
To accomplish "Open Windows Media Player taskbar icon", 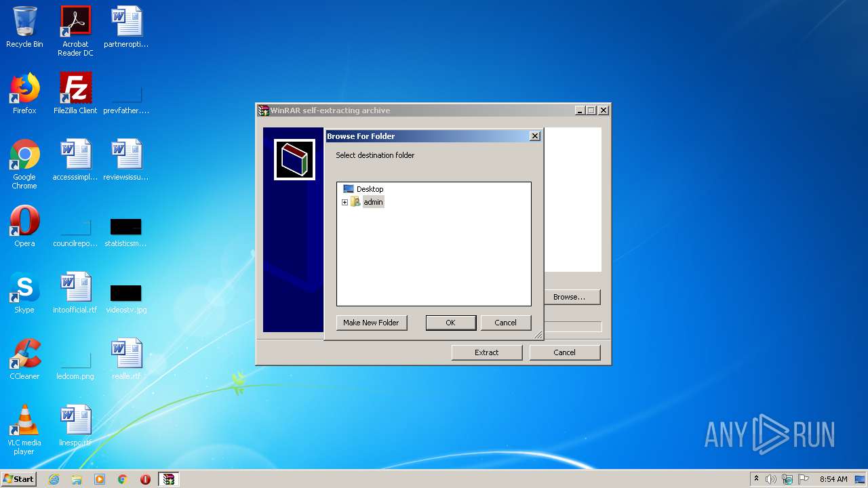I will [100, 479].
